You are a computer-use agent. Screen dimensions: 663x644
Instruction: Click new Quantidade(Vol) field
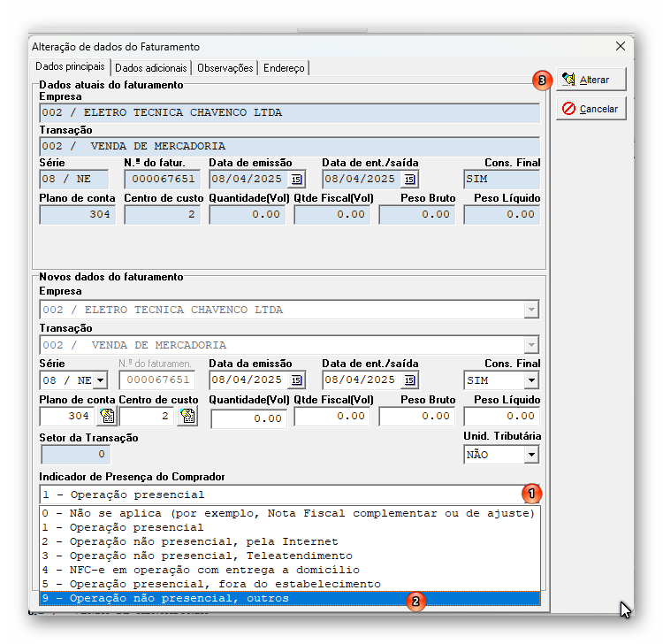[x=248, y=418]
